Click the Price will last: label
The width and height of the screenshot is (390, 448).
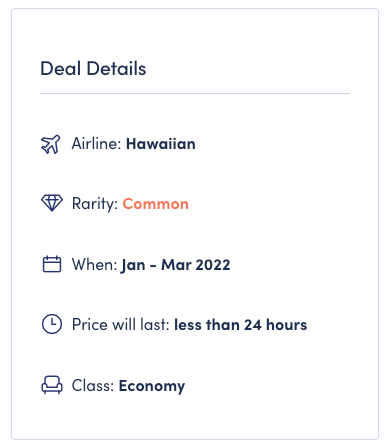coord(121,325)
